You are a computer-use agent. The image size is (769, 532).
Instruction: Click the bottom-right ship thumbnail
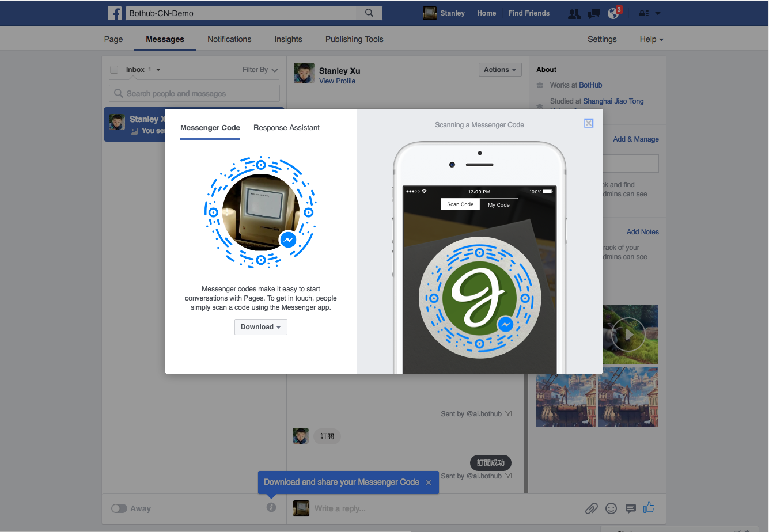[x=628, y=397]
